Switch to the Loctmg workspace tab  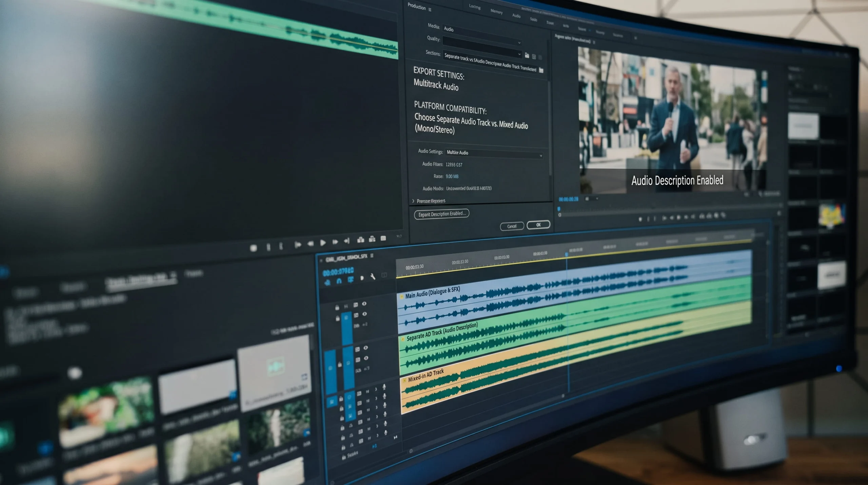coord(474,6)
